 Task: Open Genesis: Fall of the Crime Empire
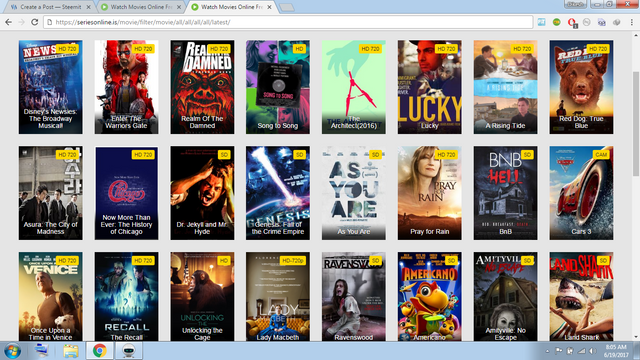[x=278, y=193]
